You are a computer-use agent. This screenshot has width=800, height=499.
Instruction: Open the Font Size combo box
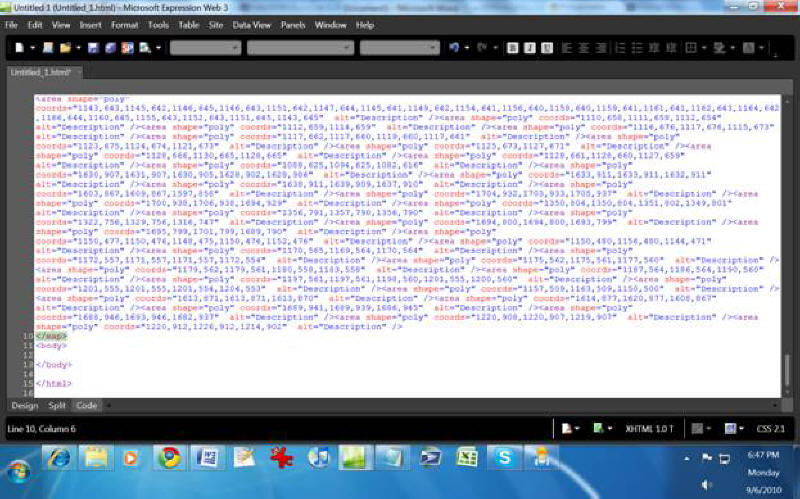click(x=399, y=47)
